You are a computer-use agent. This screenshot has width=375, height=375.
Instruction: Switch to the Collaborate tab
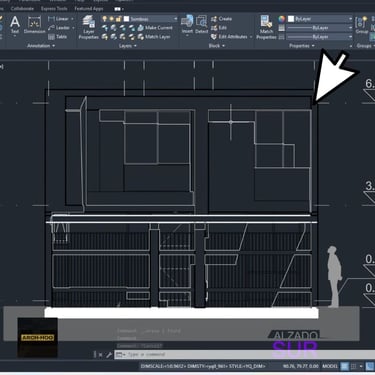point(22,9)
